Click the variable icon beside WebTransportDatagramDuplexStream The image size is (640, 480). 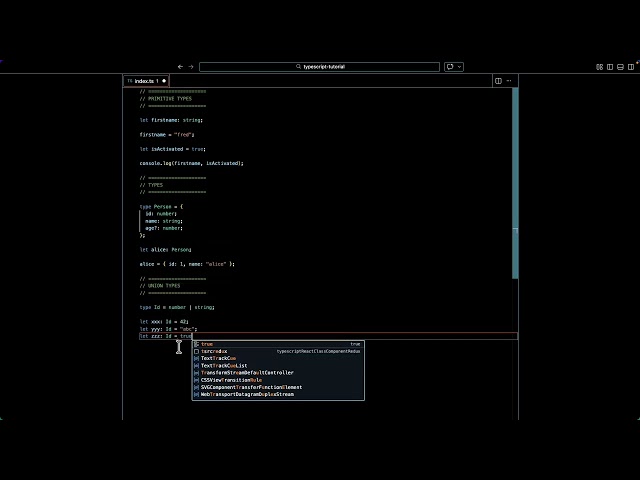click(x=196, y=394)
